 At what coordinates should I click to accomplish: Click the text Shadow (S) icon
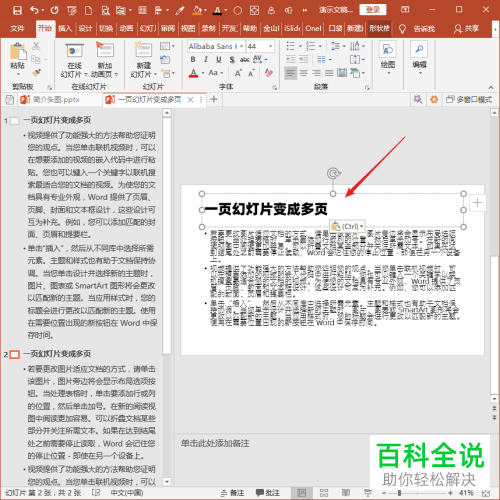pyautogui.click(x=232, y=60)
